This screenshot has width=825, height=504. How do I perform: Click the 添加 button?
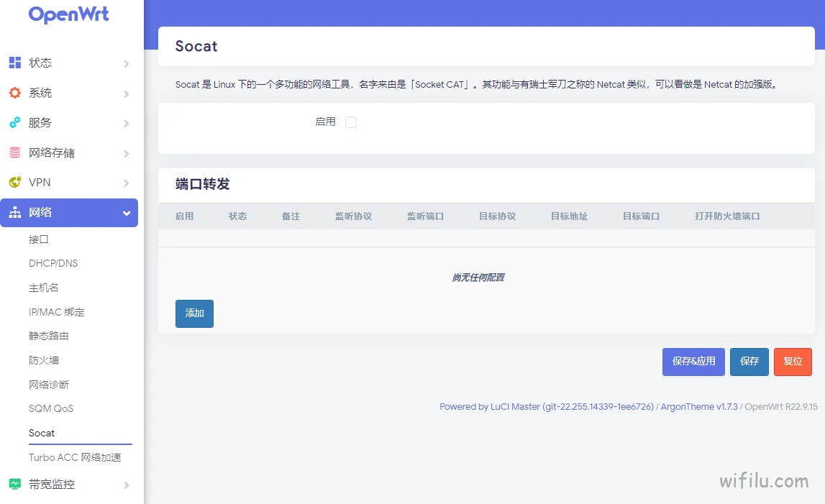[x=195, y=313]
